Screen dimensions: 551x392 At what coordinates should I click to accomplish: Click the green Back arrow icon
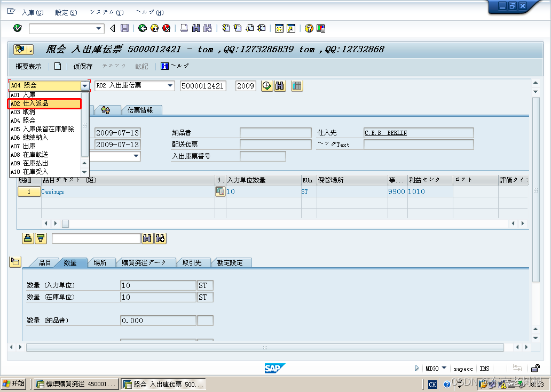coord(143,28)
